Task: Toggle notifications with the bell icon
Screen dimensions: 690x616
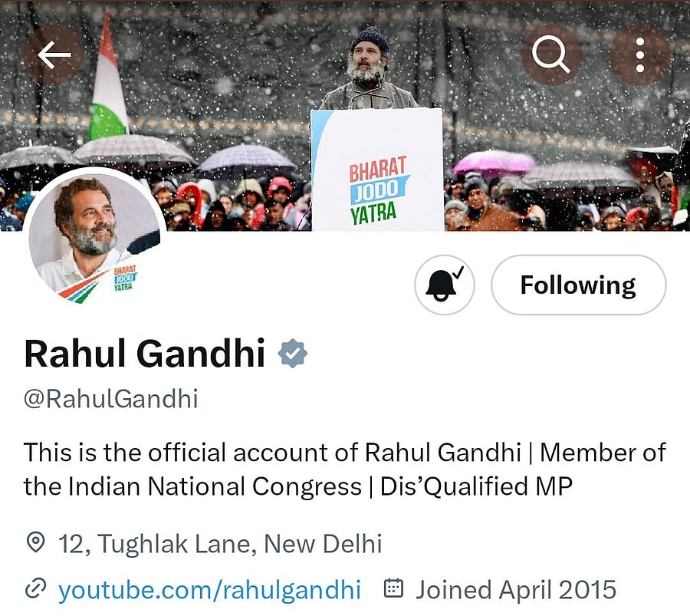Action: (x=445, y=285)
